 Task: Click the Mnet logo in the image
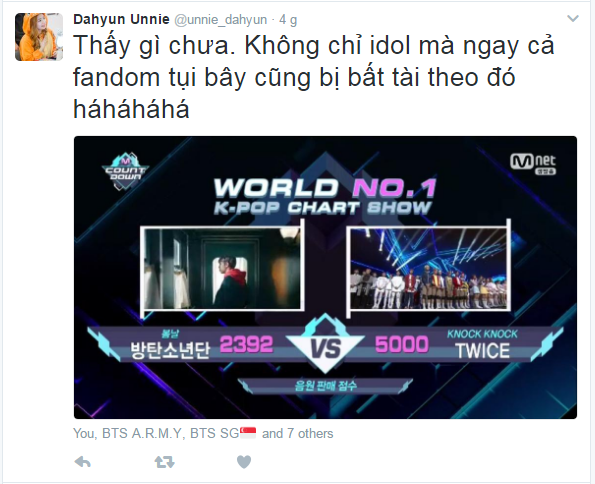(533, 164)
